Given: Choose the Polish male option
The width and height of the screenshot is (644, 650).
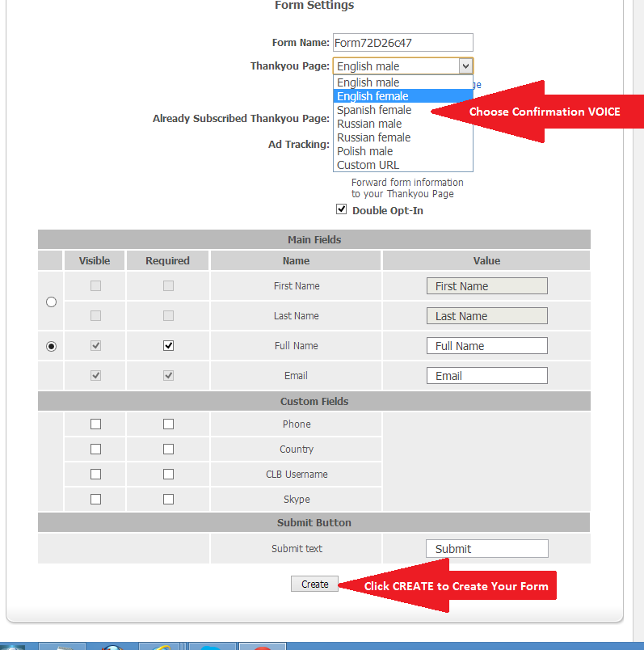Looking at the screenshot, I should [365, 151].
